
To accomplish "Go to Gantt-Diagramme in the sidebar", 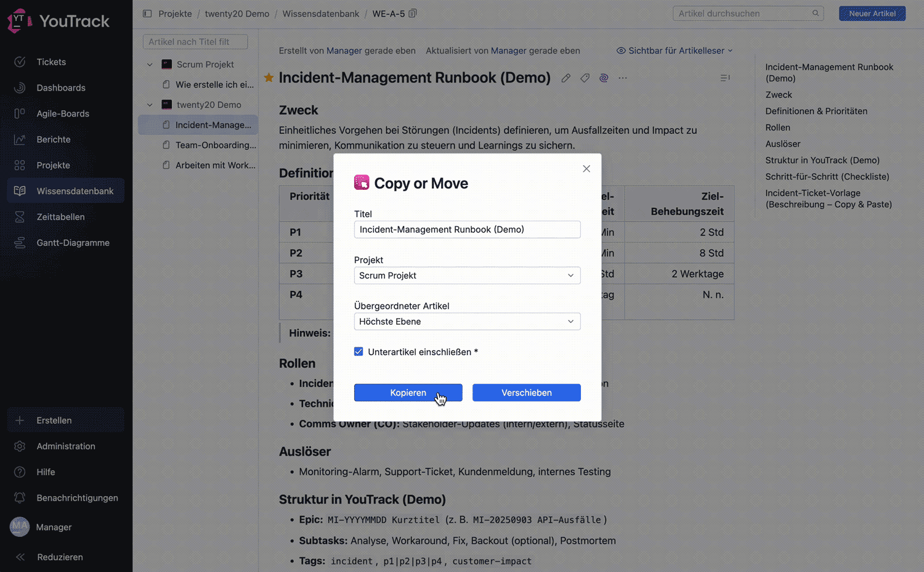I will 73,243.
